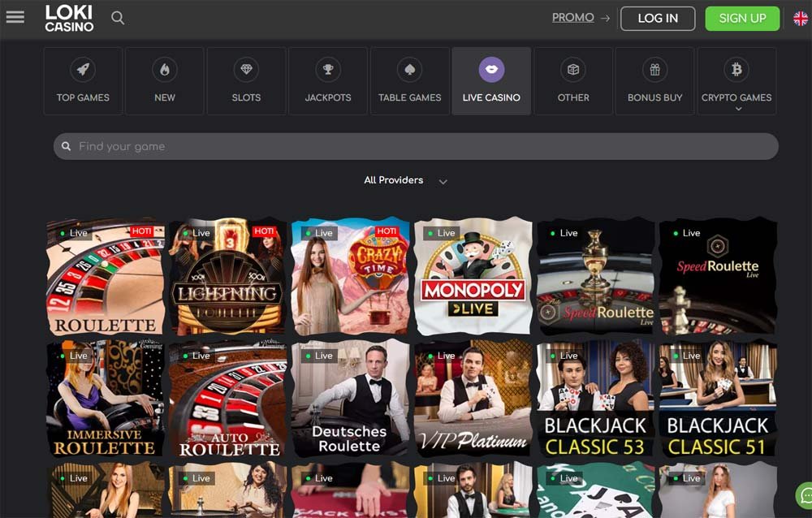This screenshot has width=812, height=518.
Task: Click HOT badge on Crazy Time
Action: (387, 231)
